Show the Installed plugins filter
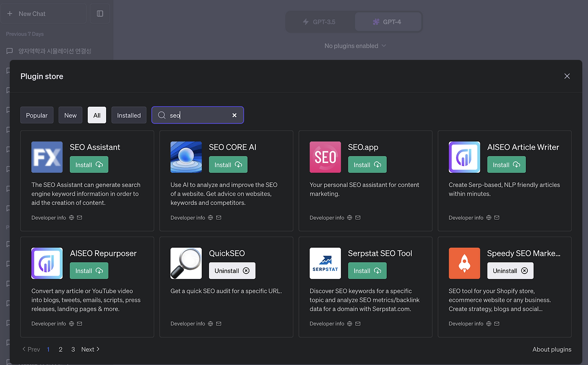 click(x=129, y=115)
